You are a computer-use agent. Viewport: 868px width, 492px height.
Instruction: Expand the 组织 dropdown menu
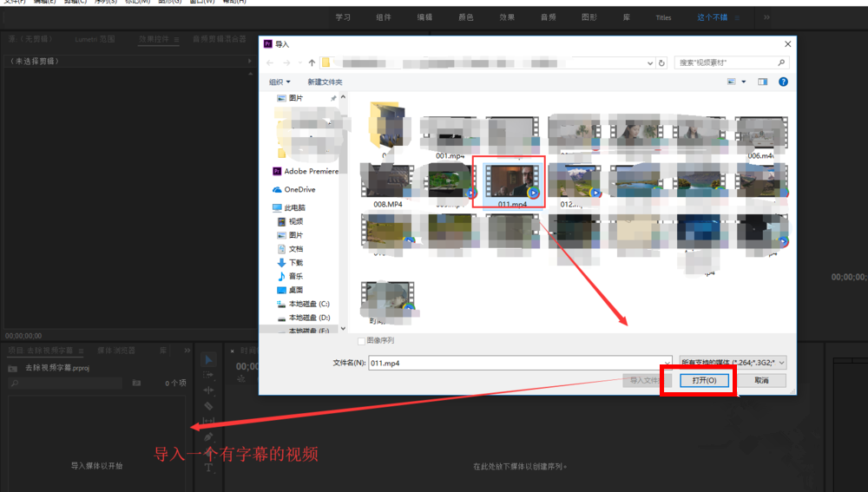[279, 82]
